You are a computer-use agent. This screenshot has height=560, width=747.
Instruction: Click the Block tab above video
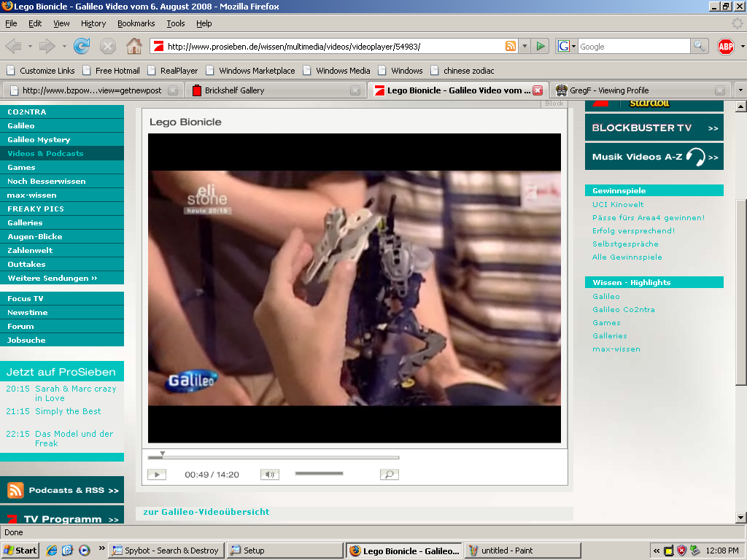(554, 104)
